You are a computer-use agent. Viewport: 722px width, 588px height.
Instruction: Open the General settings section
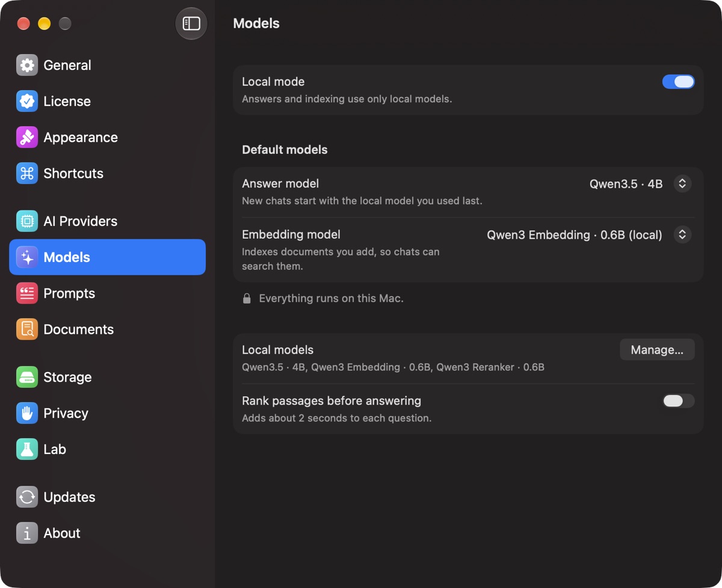tap(107, 66)
